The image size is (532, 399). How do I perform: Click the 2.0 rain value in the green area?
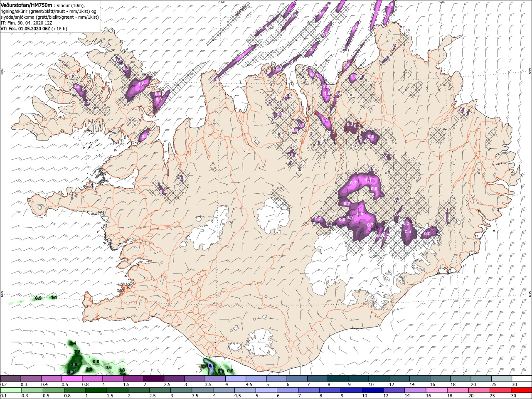(89, 369)
